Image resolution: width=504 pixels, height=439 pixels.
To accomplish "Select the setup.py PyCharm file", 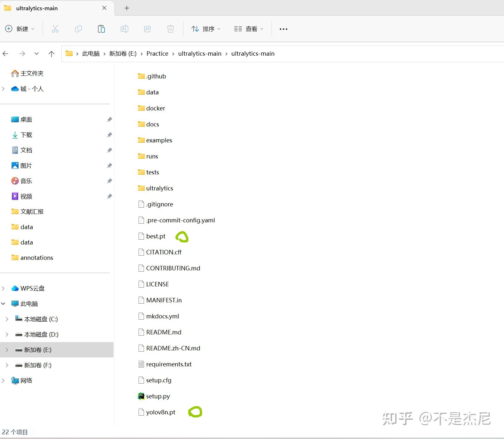I will click(154, 396).
